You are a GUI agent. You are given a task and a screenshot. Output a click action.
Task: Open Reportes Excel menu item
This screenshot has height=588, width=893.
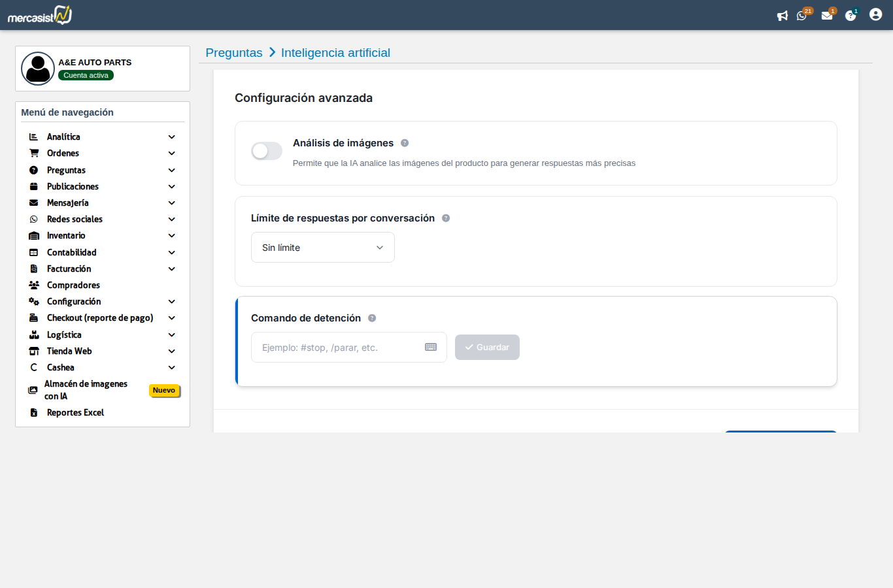click(75, 412)
